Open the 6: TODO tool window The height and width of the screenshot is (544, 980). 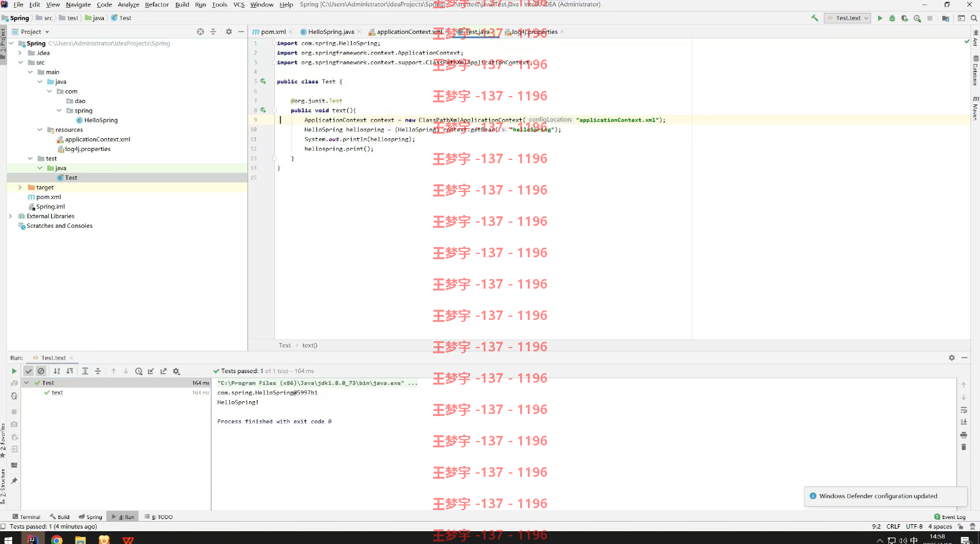(x=159, y=517)
